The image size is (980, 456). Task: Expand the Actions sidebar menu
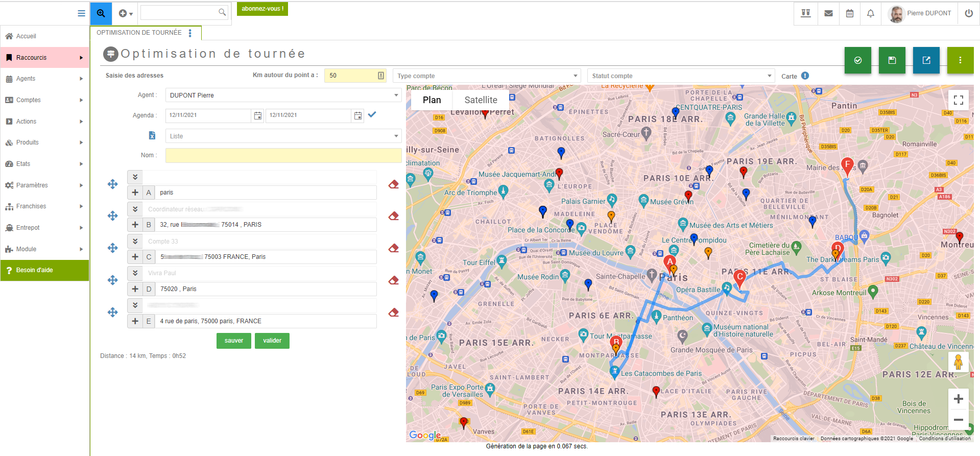pyautogui.click(x=44, y=122)
